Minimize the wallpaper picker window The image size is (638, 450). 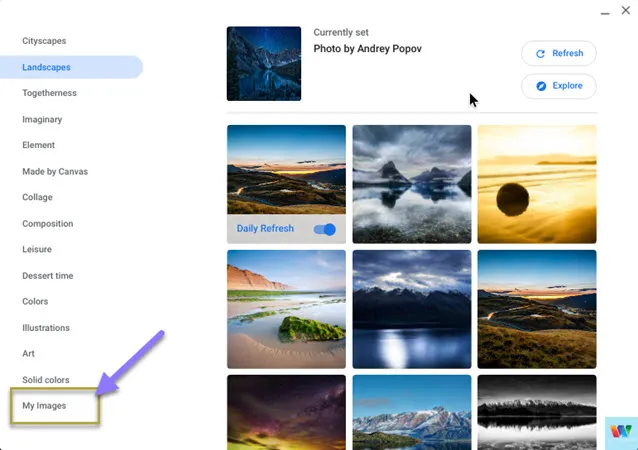(605, 13)
